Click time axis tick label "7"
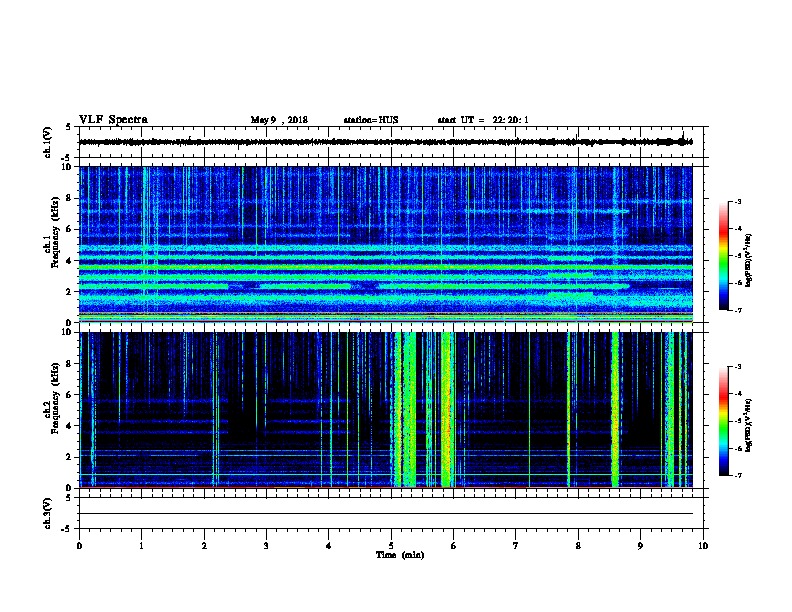This screenshot has width=792, height=612. (x=516, y=545)
